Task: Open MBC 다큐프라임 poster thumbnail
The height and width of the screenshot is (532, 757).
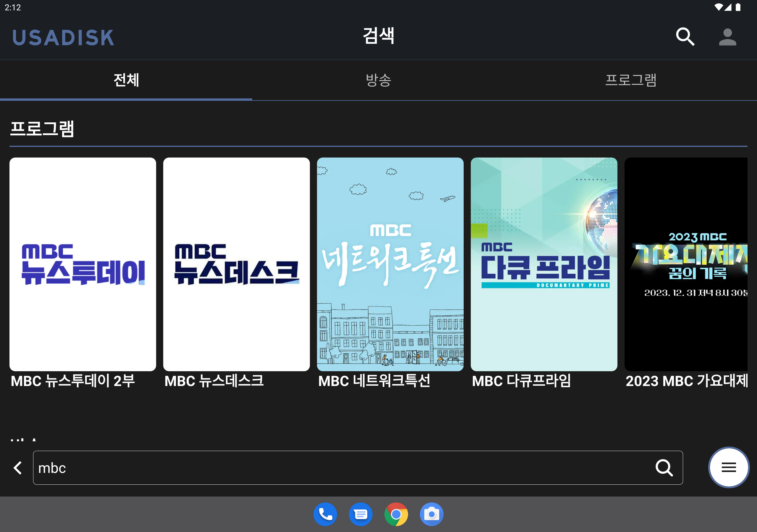Action: click(544, 264)
